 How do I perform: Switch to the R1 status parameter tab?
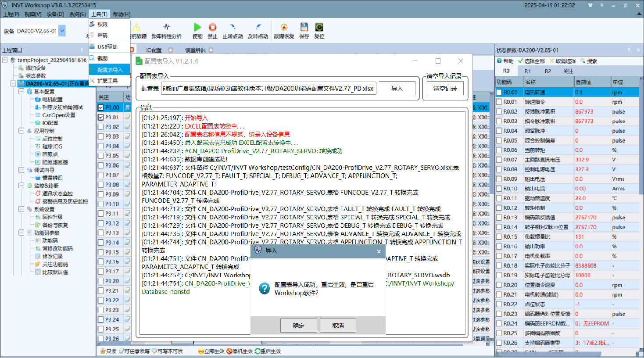point(527,71)
